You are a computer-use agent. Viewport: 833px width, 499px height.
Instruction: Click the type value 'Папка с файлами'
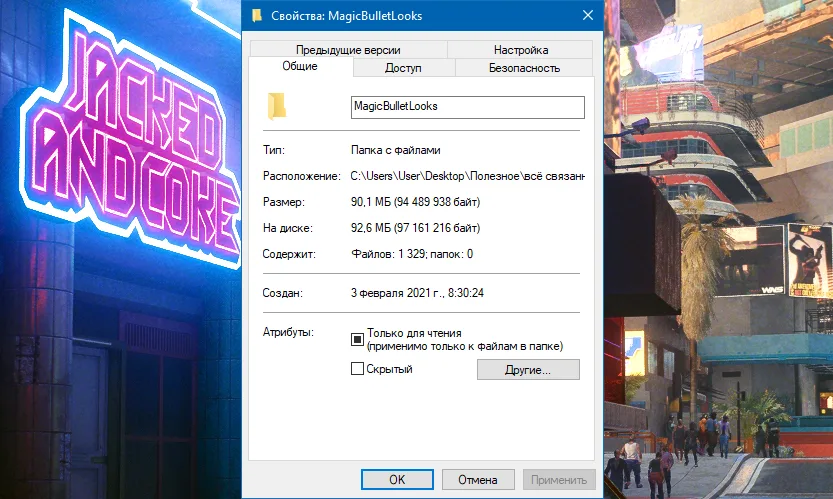click(396, 150)
